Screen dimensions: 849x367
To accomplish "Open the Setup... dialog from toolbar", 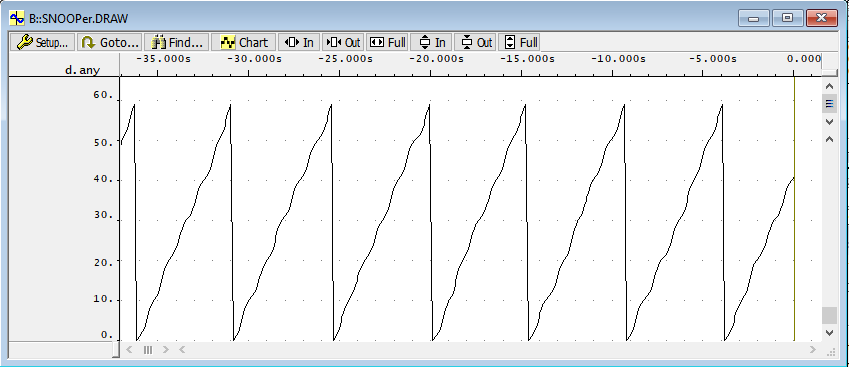I will tap(42, 42).
